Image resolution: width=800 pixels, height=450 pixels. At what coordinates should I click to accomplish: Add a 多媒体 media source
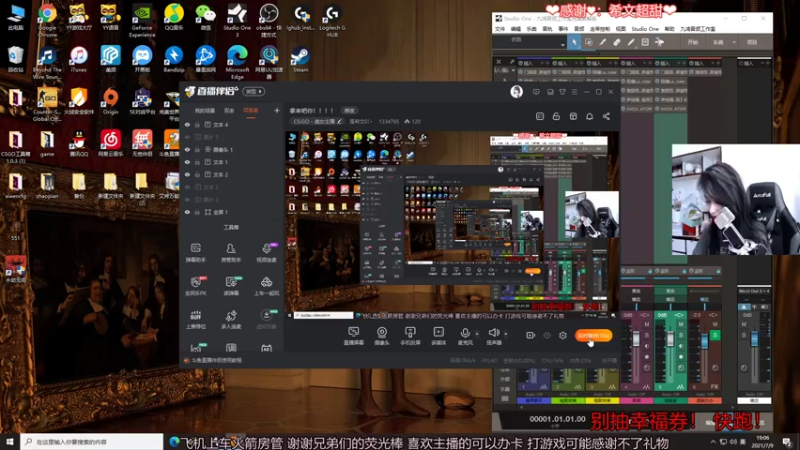click(438, 336)
